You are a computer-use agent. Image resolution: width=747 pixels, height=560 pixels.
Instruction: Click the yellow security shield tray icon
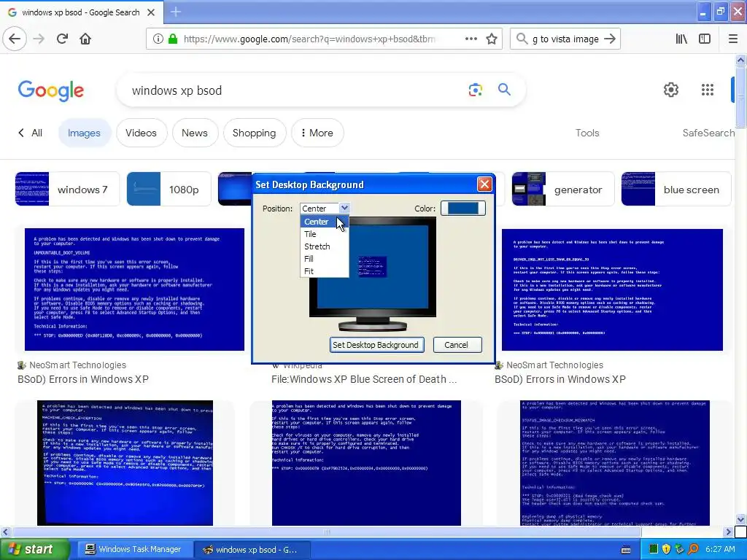(666, 550)
